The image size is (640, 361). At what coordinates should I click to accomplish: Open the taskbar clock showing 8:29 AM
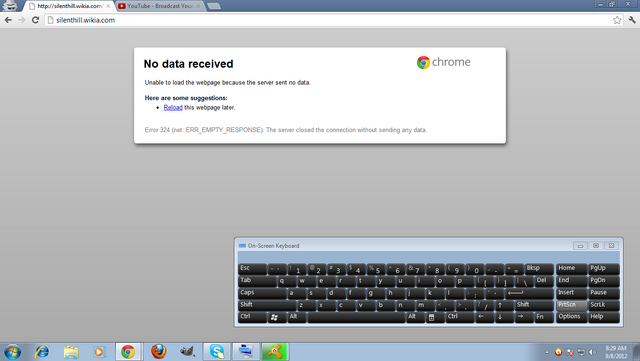[x=616, y=352]
